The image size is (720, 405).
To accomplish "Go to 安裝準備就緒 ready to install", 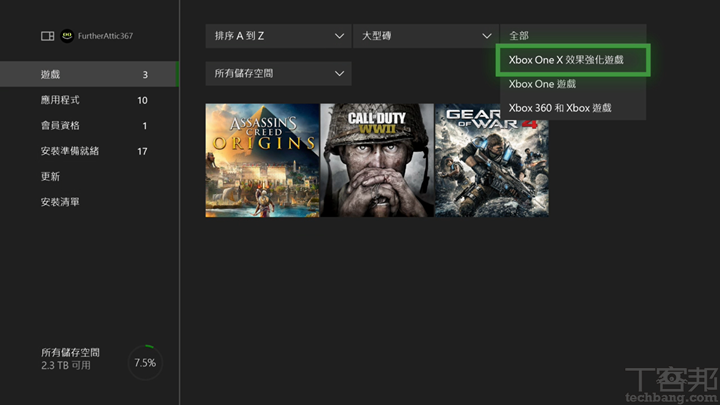I will coord(89,151).
